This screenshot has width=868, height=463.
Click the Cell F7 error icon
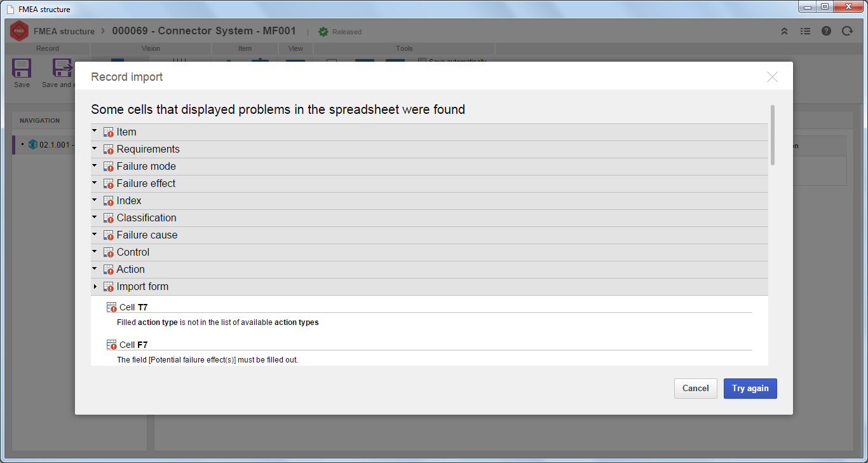(x=112, y=345)
